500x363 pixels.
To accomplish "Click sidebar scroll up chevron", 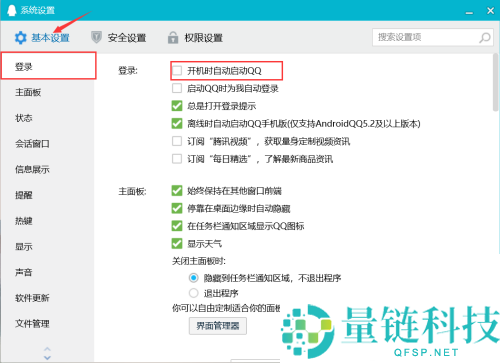I will tap(47, 349).
